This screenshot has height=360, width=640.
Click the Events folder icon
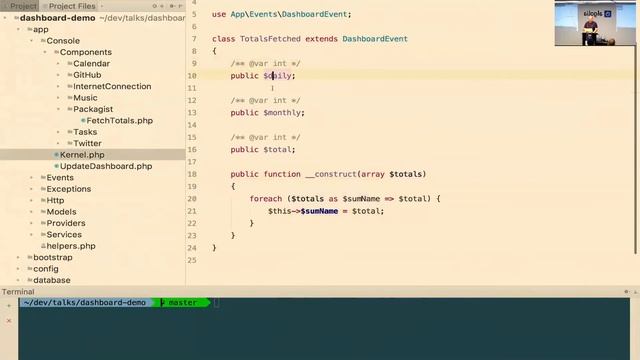click(43, 178)
